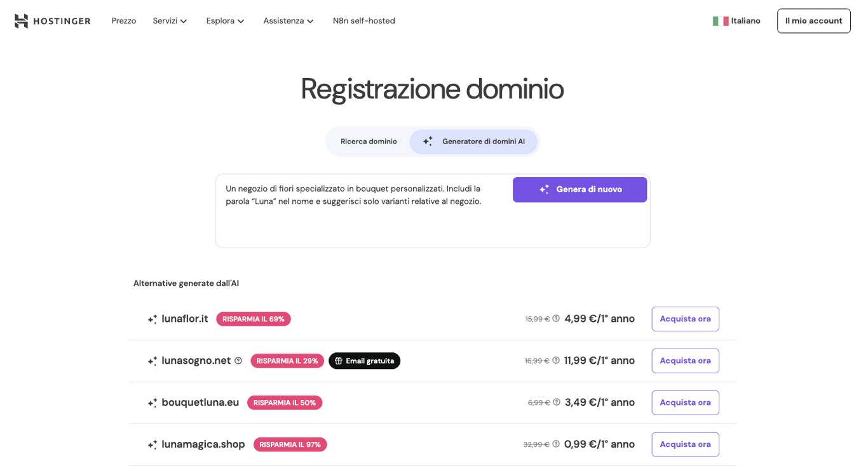Click the sparkle icon inside Genera di nuovo button
The image size is (868, 466).
(544, 189)
